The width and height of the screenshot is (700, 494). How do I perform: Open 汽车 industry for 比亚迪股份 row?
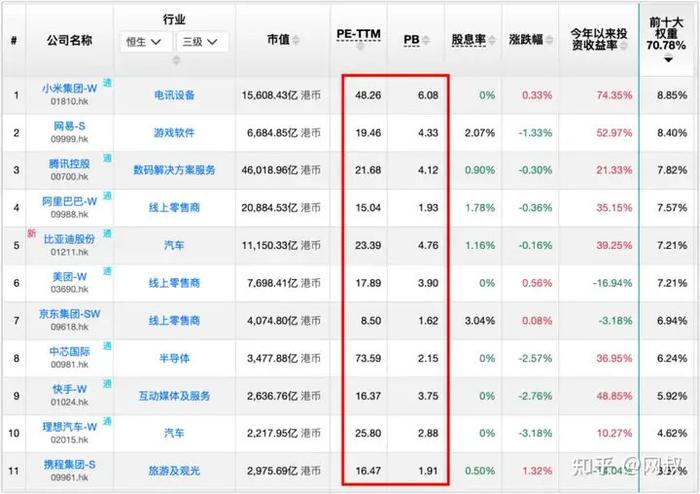click(x=175, y=245)
